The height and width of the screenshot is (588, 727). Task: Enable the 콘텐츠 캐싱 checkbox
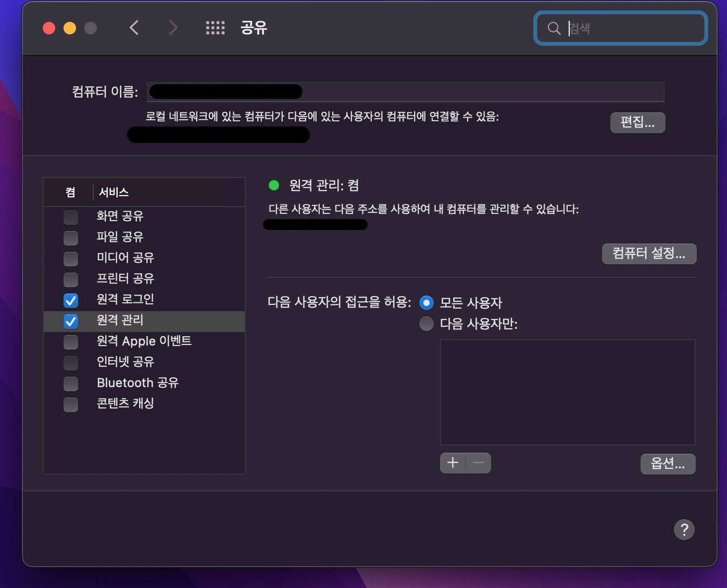(71, 404)
